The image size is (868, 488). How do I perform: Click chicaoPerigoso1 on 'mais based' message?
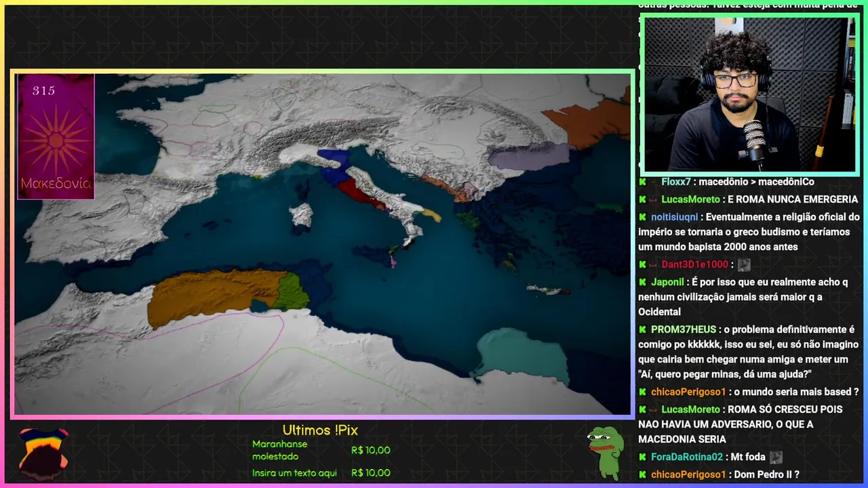tap(689, 392)
